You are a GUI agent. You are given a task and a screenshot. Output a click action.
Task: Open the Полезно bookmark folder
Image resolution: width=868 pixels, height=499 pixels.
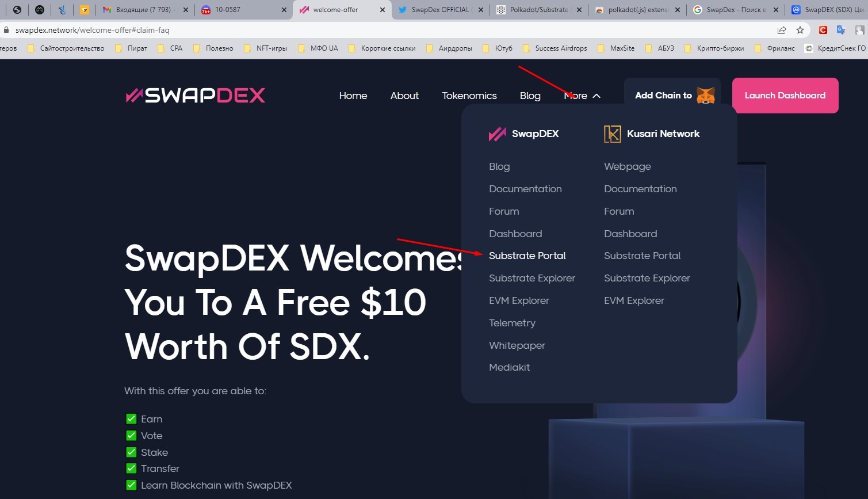click(x=213, y=48)
